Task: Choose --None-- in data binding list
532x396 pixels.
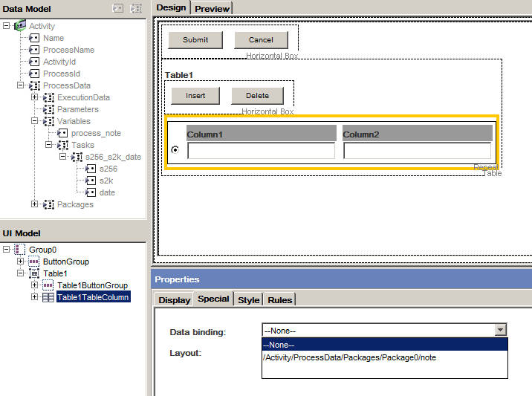Action: [385, 345]
